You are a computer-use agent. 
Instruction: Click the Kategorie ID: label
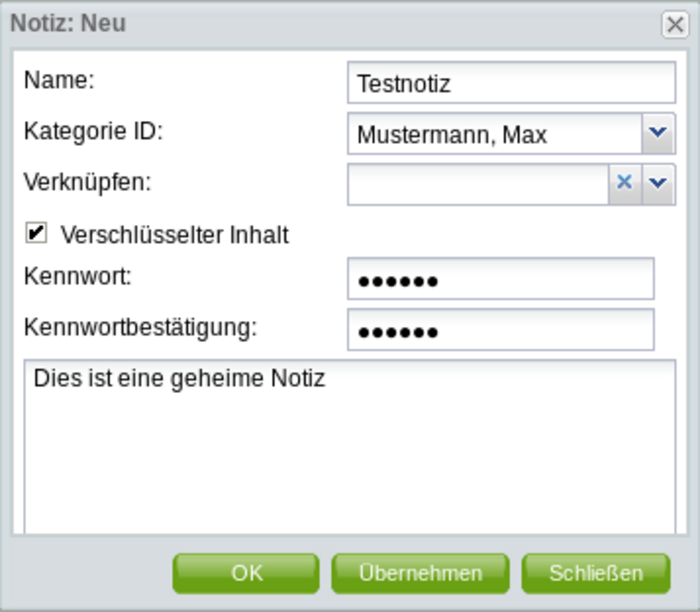[x=93, y=131]
